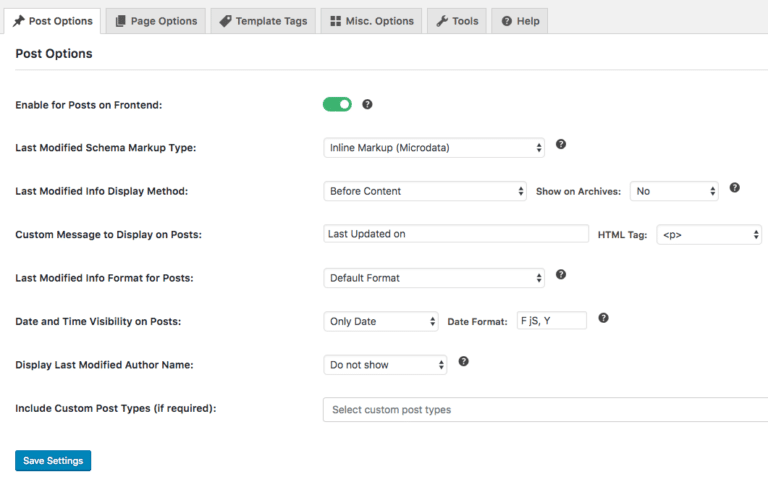Click Include Custom Post Types label
768x477 pixels.
point(116,408)
